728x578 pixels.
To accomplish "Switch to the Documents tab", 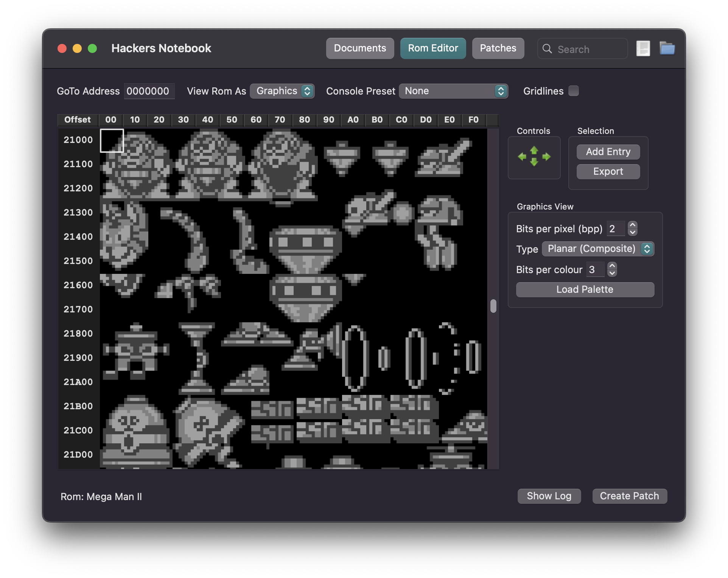I will (x=359, y=48).
